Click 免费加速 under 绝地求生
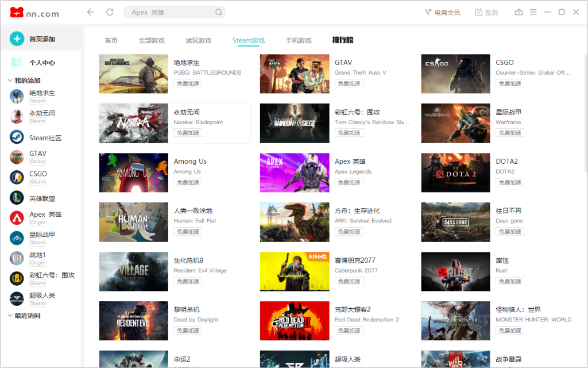This screenshot has height=368, width=588. (188, 83)
